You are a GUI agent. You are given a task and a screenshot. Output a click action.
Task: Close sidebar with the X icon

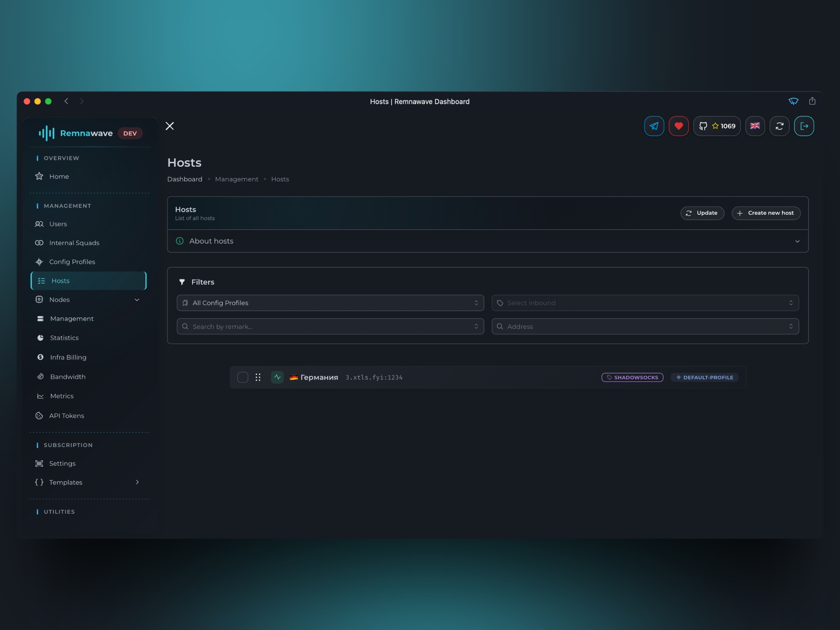(x=170, y=126)
